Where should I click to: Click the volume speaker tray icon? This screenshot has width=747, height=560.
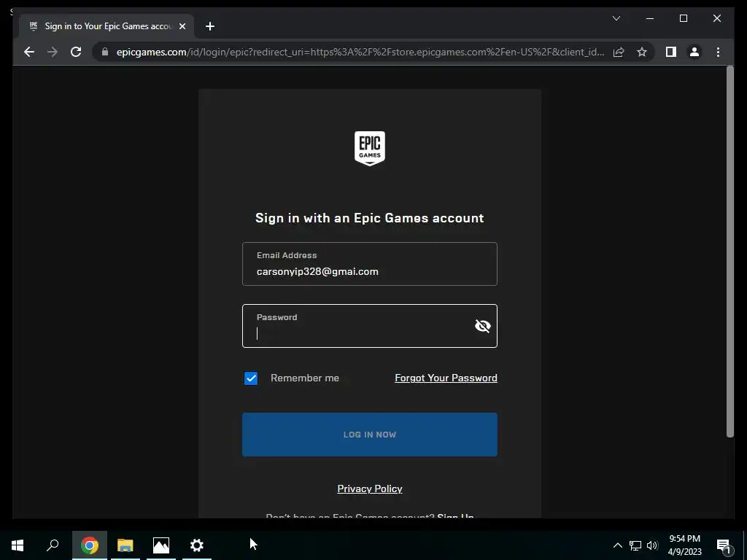pyautogui.click(x=652, y=545)
